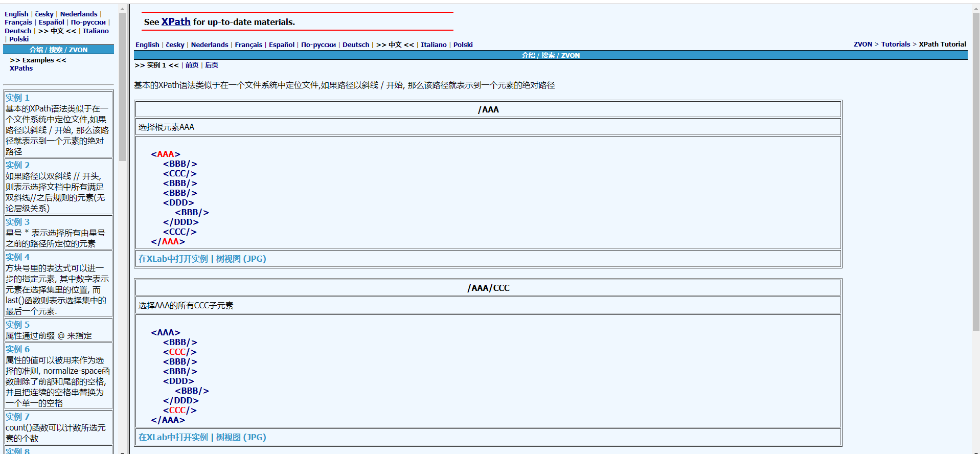Choose Polski in the left sidebar

[x=19, y=39]
